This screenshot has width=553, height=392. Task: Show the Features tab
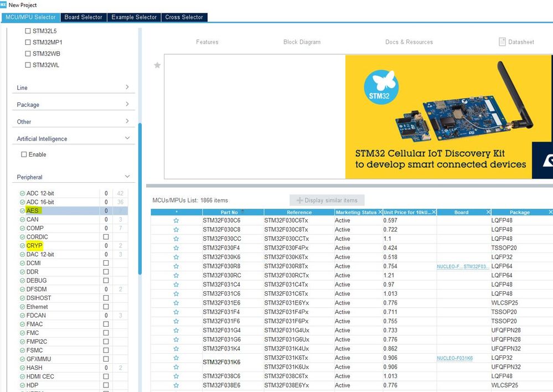tap(207, 42)
